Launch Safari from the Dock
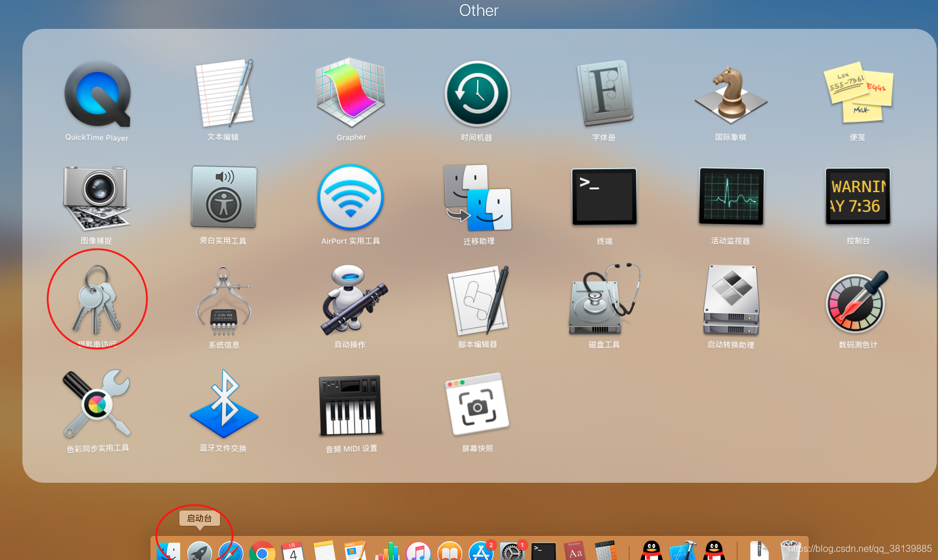Viewport: 938px width, 560px height. [231, 551]
